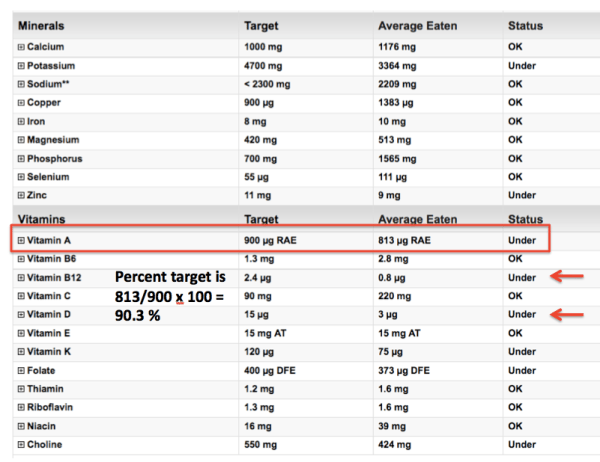Click the plus icon beside Vitamin A
Viewport: 600px width, 462px height.
point(21,241)
